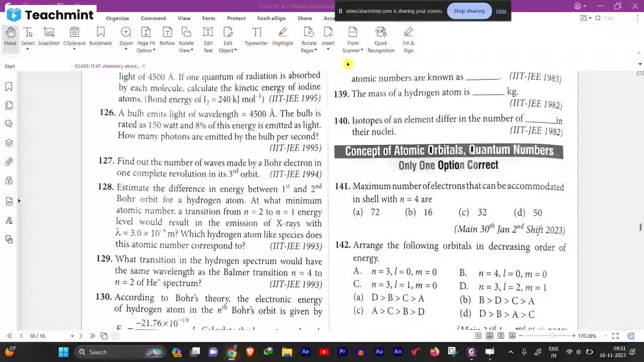Switch to the Organize ribbon tab
644x362 pixels.
[x=117, y=18]
